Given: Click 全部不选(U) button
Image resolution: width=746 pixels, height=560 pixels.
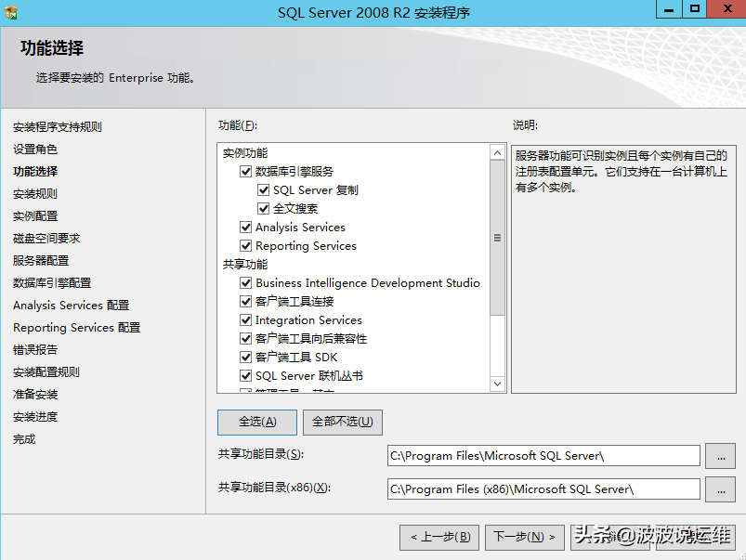Looking at the screenshot, I should 343,422.
